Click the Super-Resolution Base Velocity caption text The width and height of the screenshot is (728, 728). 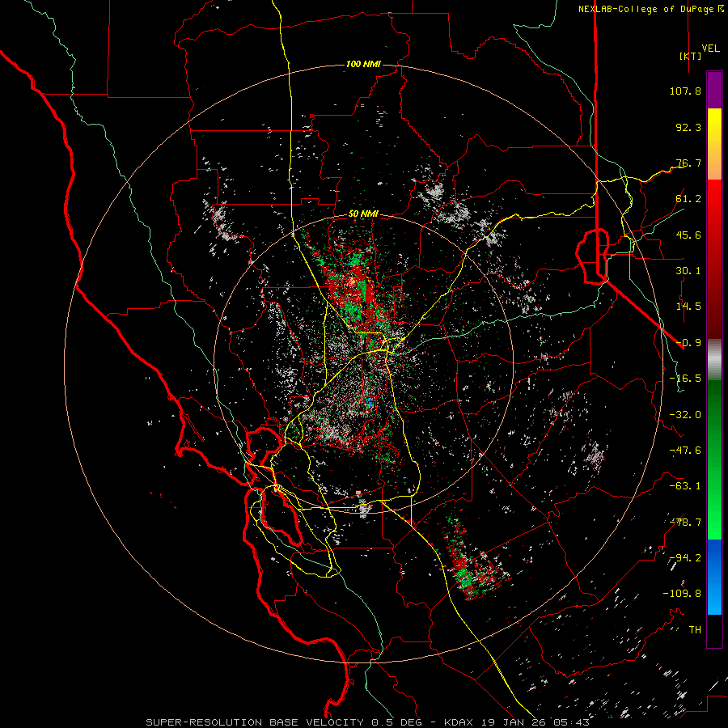(367, 722)
